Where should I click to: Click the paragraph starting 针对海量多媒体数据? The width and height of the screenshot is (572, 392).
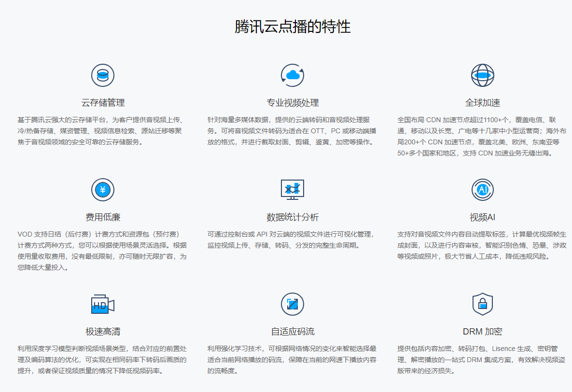292,131
